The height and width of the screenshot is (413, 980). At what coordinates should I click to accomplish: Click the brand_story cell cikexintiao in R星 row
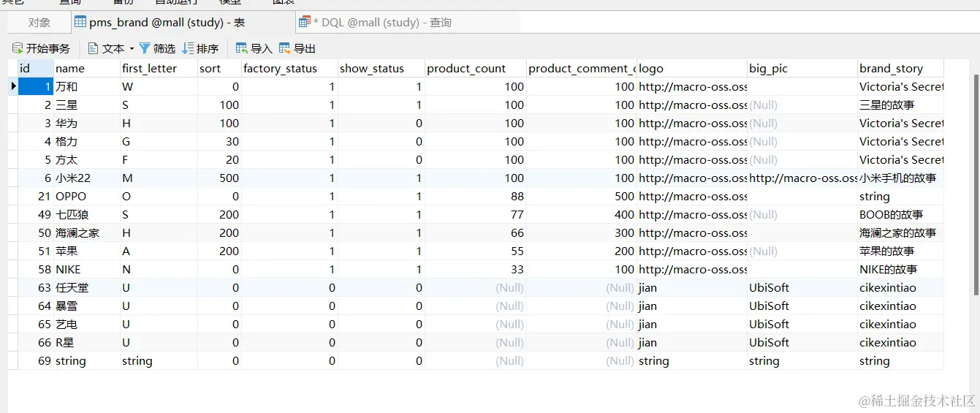tap(900, 342)
